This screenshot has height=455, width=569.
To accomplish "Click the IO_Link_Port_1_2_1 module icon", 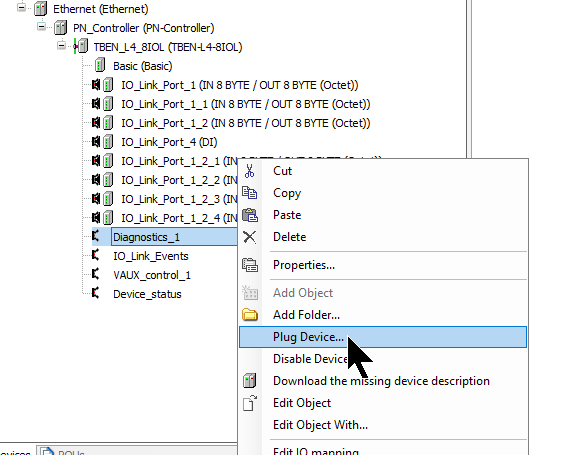I will [x=108, y=160].
